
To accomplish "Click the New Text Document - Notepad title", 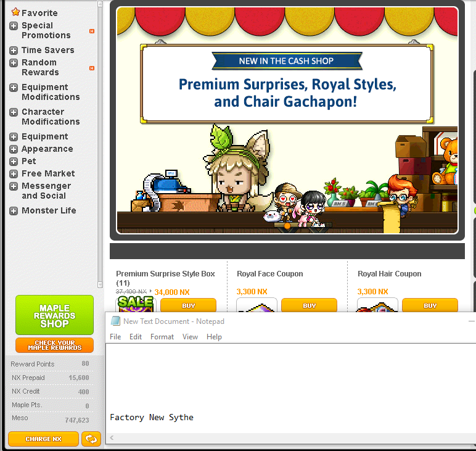I will point(174,321).
